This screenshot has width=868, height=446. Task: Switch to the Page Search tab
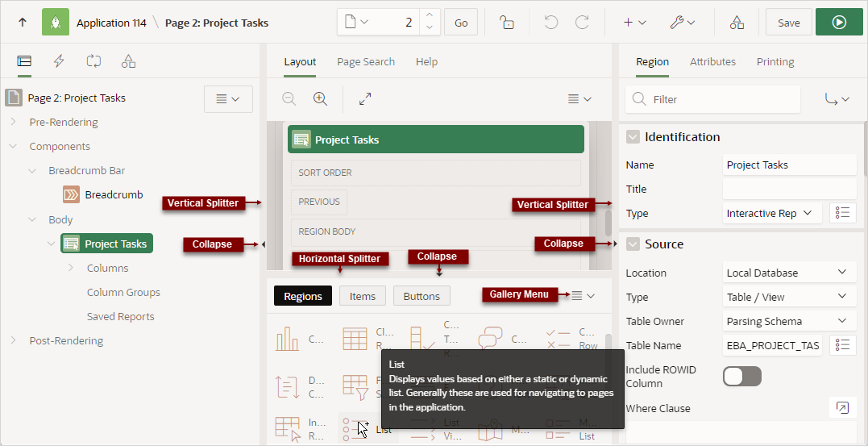(366, 61)
